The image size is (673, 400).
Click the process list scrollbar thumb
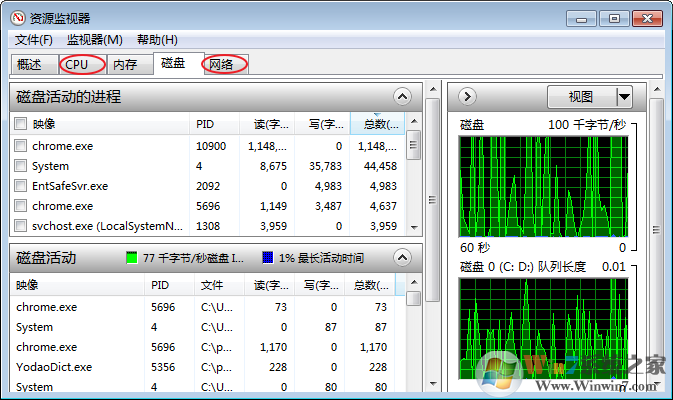coord(414,145)
